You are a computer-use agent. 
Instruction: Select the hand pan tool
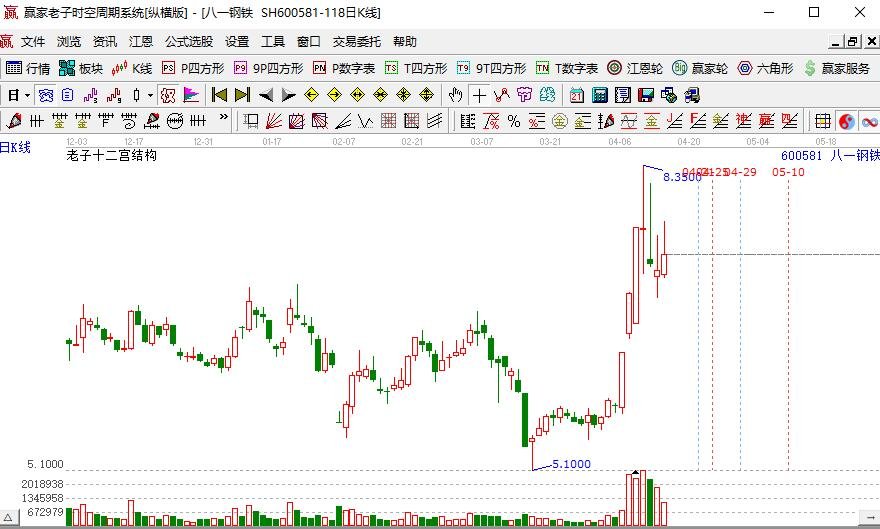pos(455,95)
